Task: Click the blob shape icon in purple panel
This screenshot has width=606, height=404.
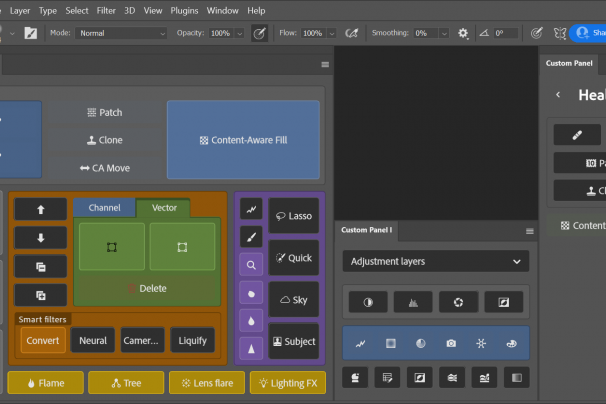Action: pos(251,293)
